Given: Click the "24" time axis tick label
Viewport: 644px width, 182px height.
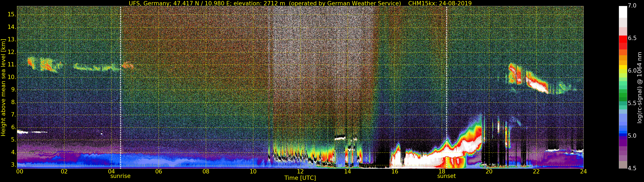Looking at the screenshot, I should coord(583,172).
